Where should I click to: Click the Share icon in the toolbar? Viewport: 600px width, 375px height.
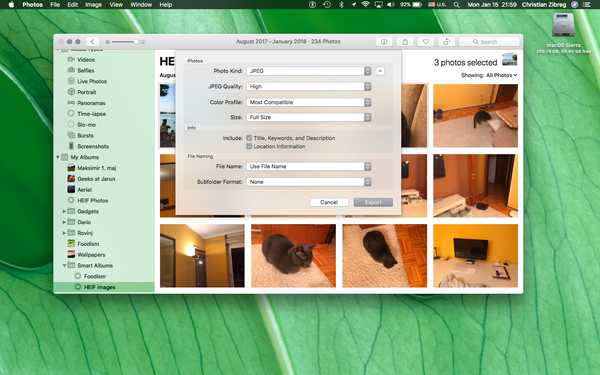405,42
